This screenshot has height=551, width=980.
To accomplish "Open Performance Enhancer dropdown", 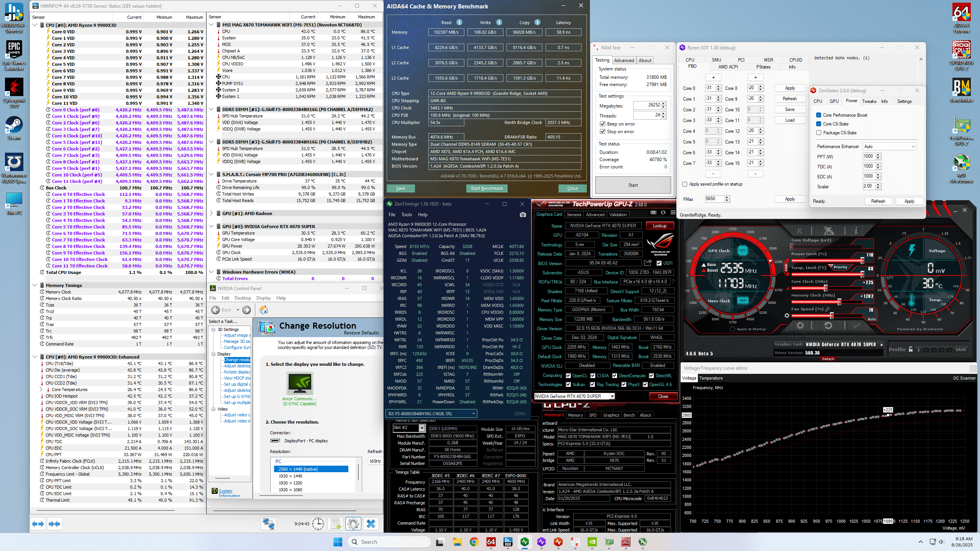I will [889, 147].
